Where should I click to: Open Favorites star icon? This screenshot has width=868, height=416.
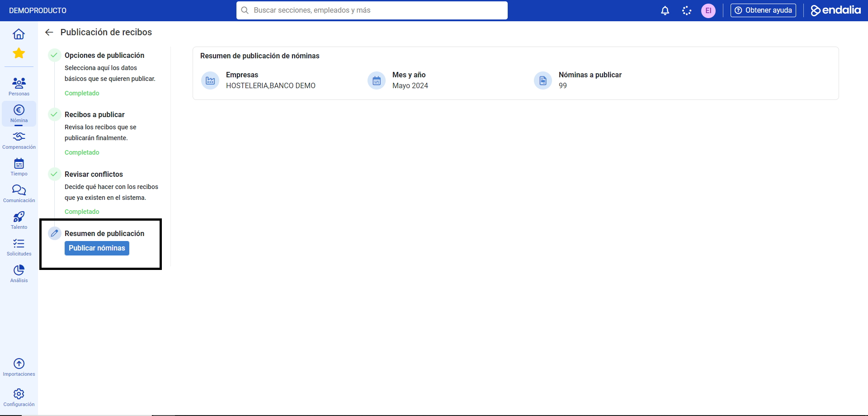19,53
